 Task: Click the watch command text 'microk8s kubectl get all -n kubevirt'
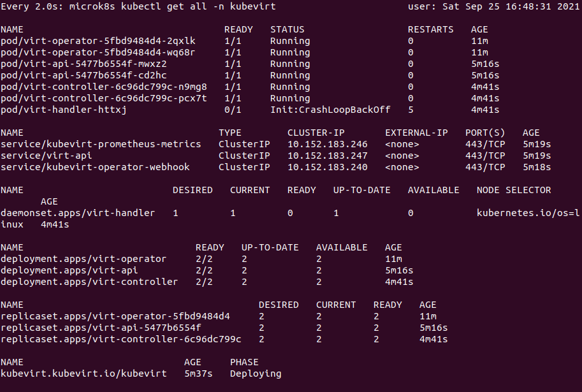pyautogui.click(x=173, y=6)
